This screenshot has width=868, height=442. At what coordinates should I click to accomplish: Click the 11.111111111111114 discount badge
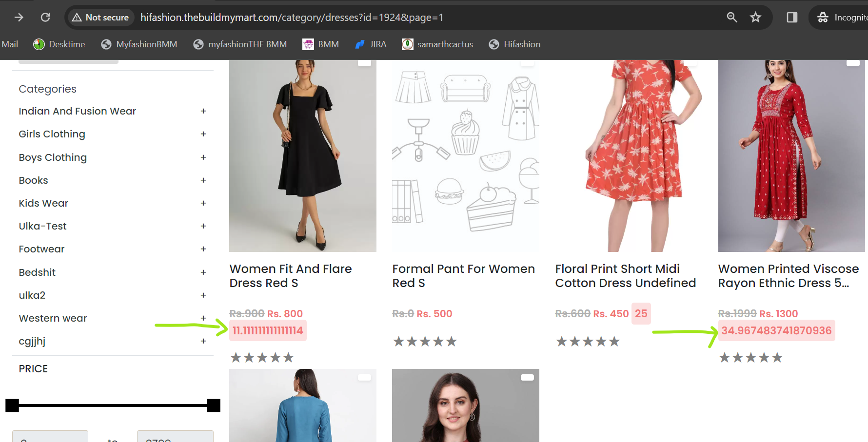click(268, 330)
